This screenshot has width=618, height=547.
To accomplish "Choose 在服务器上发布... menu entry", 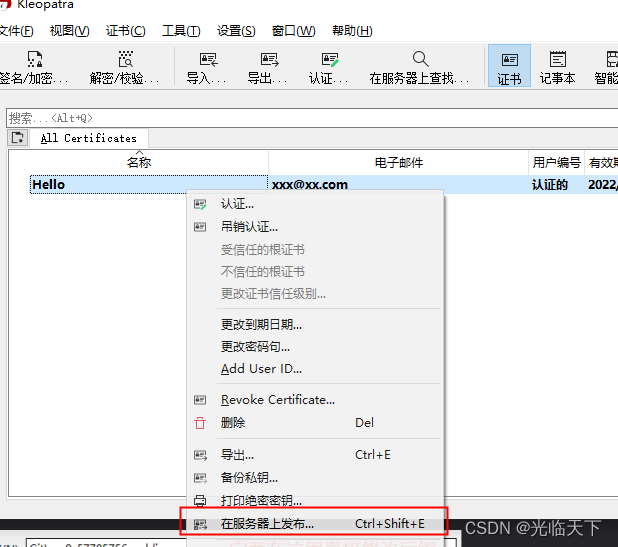I will click(x=315, y=524).
